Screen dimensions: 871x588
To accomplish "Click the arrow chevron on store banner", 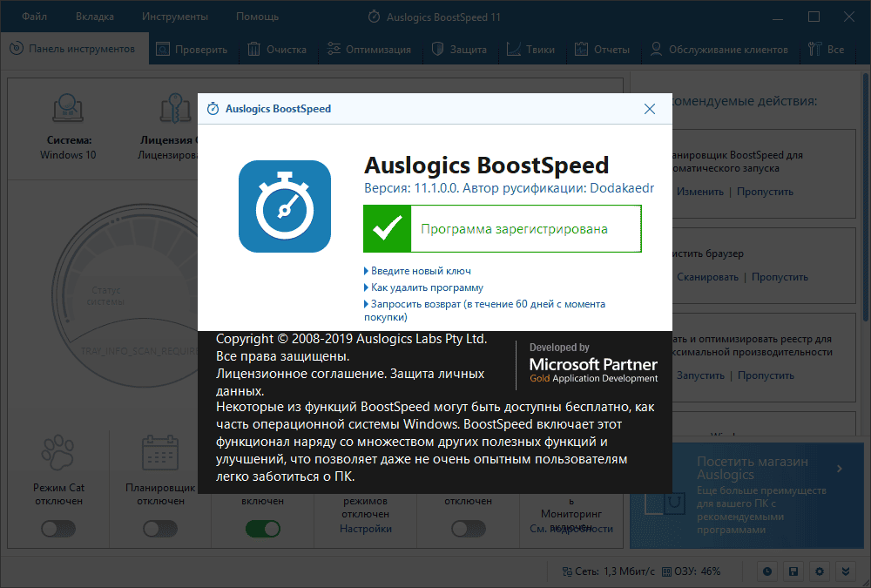I will [840, 469].
